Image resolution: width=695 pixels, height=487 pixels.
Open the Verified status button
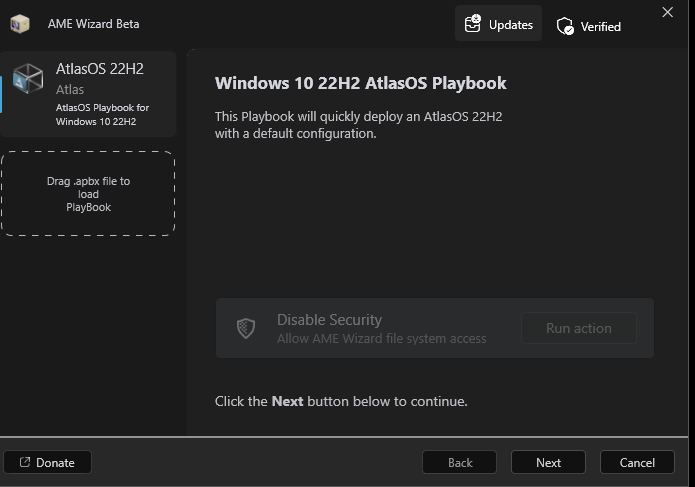[589, 26]
